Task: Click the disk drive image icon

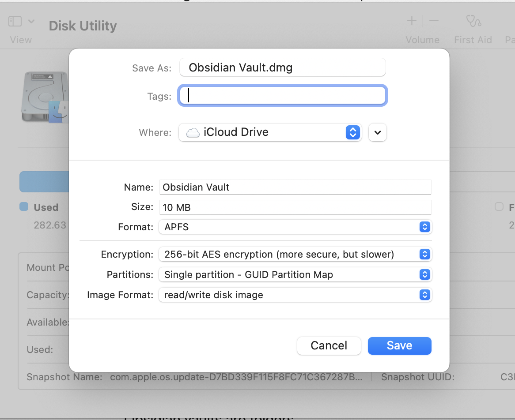Action: [45, 97]
